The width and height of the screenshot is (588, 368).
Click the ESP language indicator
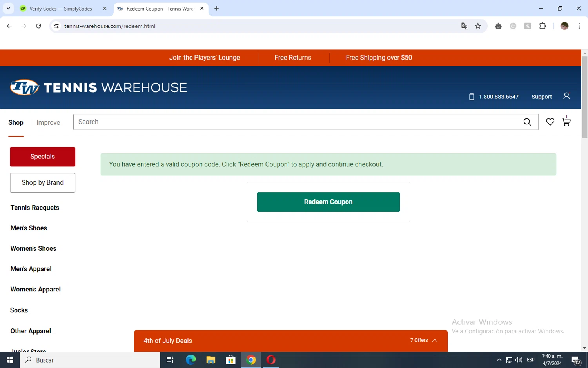pos(531,360)
